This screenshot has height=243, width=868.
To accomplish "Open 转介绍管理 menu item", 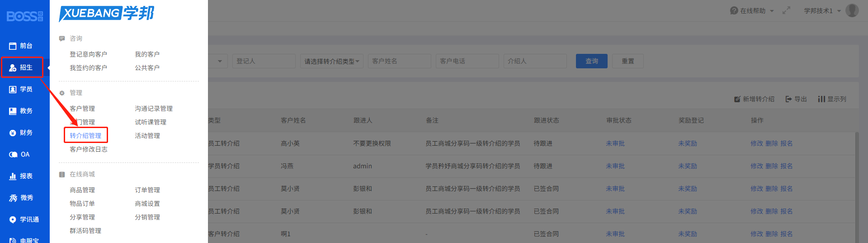I will pos(85,136).
